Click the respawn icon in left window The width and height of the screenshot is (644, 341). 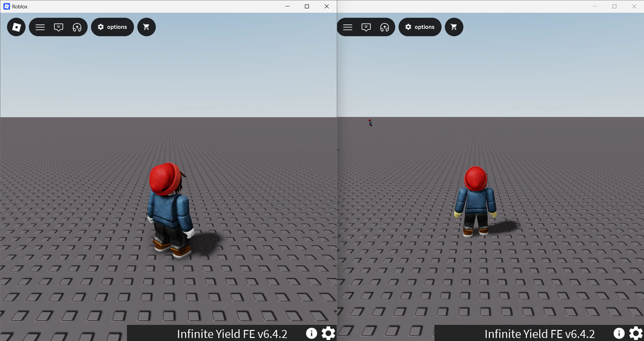pos(77,27)
